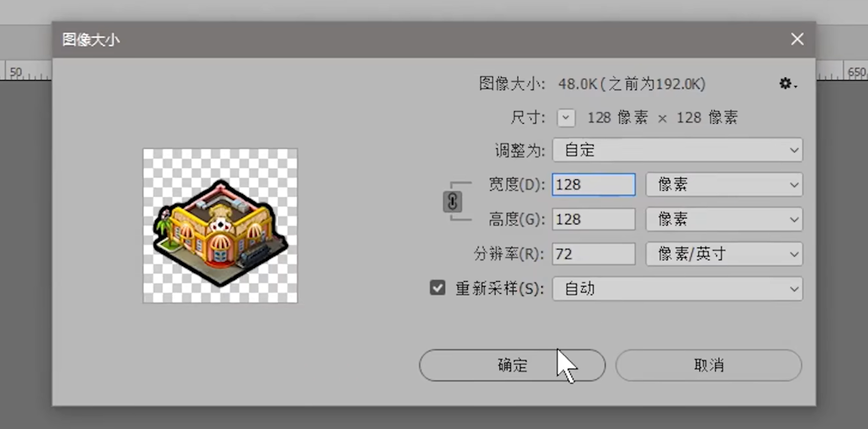Click the 重新采样(S) label text
The height and width of the screenshot is (429, 868).
[500, 289]
